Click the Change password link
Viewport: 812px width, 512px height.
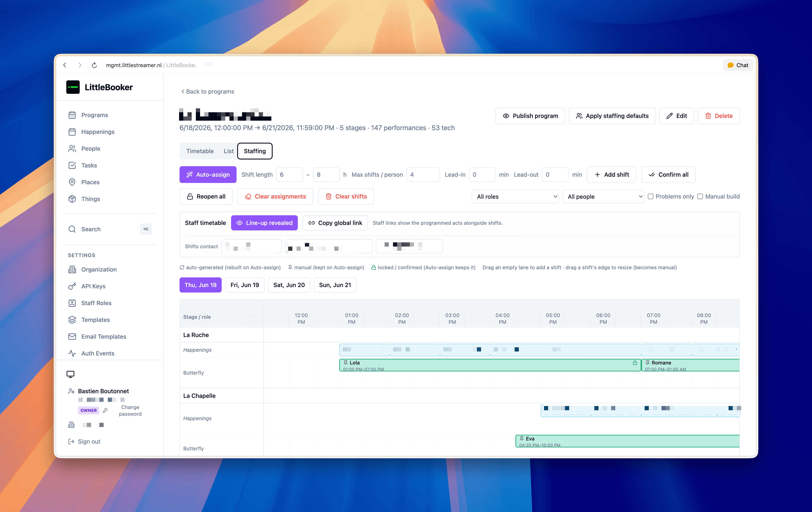tap(130, 410)
